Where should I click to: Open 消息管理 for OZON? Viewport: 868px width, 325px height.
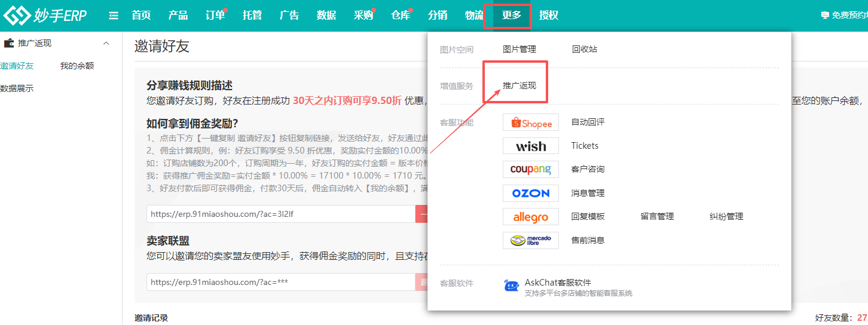coord(588,193)
